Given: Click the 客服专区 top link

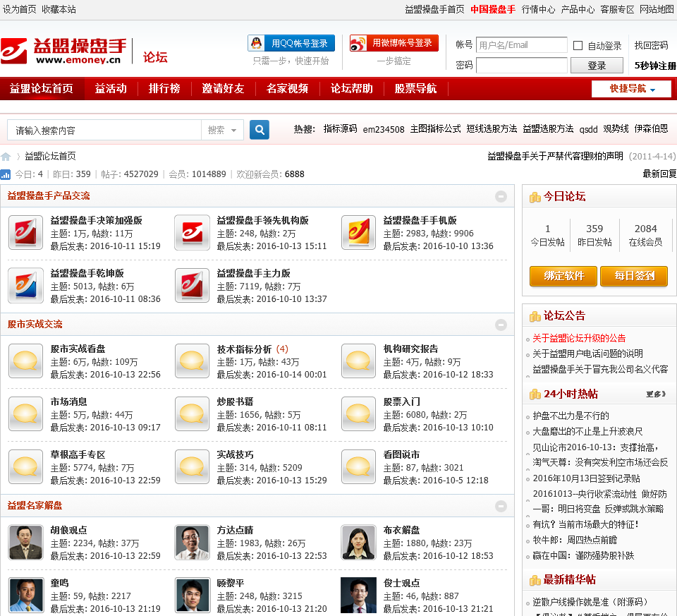Looking at the screenshot, I should [x=617, y=9].
